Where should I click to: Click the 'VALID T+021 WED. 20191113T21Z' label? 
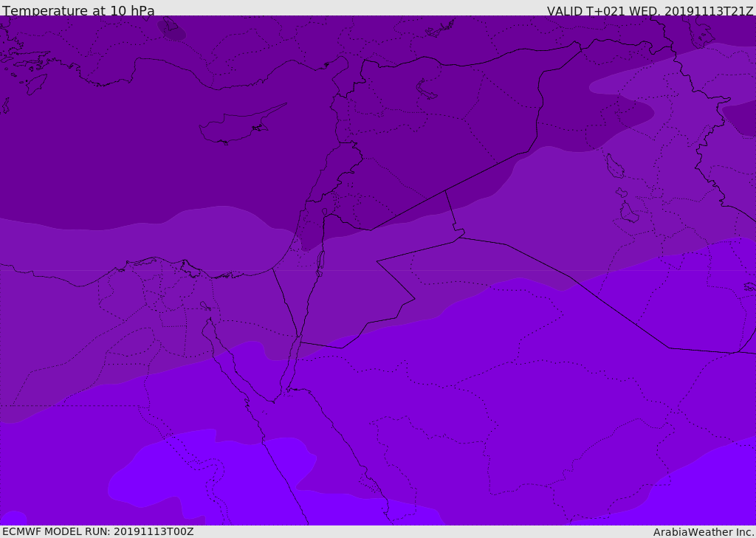pyautogui.click(x=650, y=11)
